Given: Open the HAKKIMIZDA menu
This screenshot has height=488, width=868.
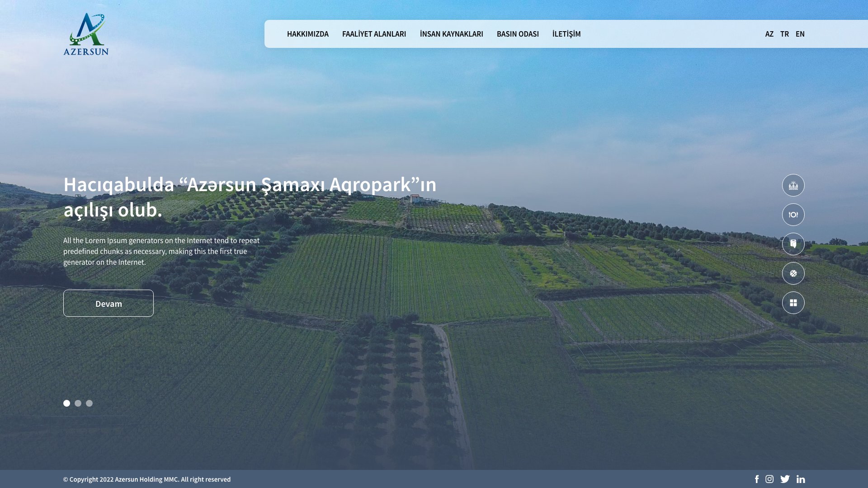Looking at the screenshot, I should [x=307, y=34].
